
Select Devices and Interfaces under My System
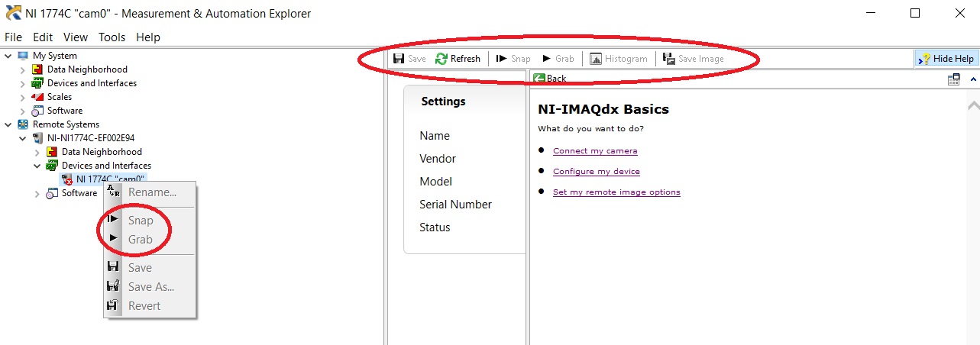(92, 83)
